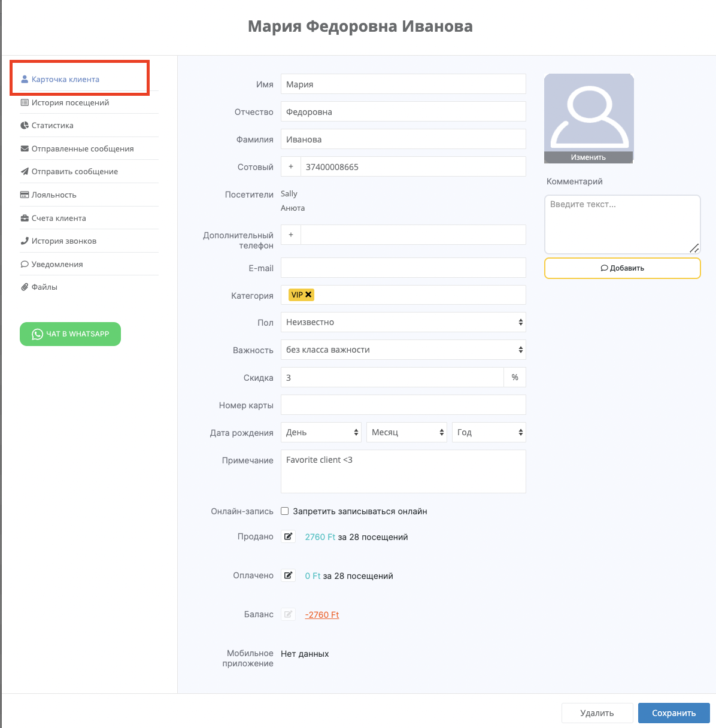
Task: Toggle Запретить записываться онлайн checkbox
Action: [285, 511]
